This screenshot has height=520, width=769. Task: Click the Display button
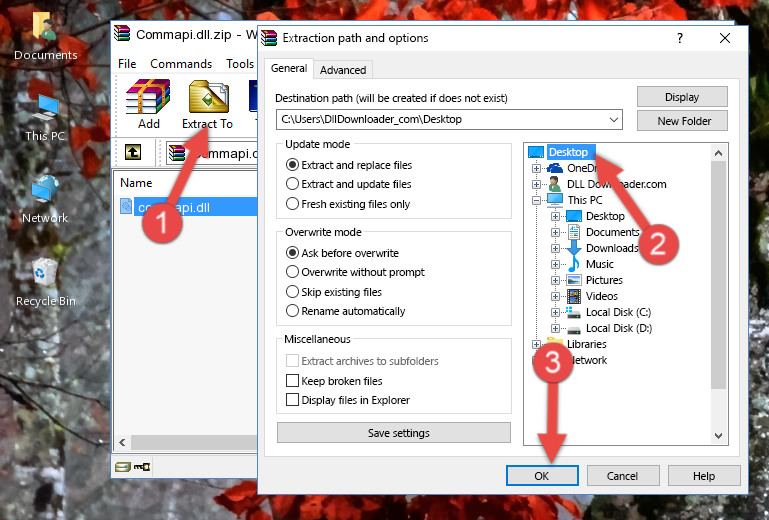[x=682, y=97]
